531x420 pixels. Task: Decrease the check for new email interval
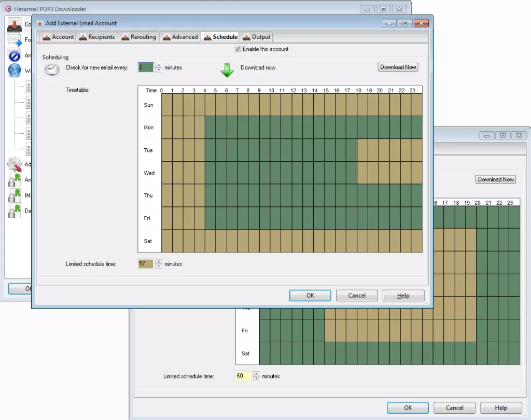coord(159,70)
